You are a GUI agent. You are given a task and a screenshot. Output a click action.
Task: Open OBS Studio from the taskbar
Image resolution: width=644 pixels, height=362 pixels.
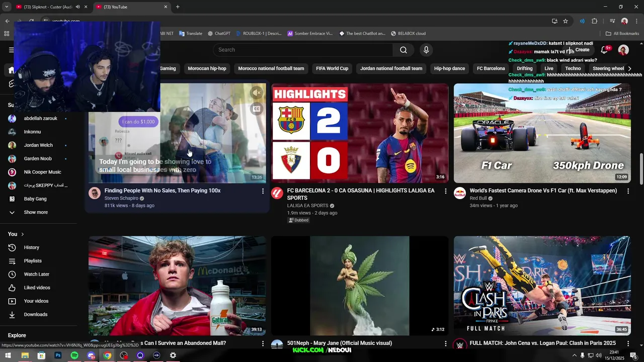tap(124, 355)
